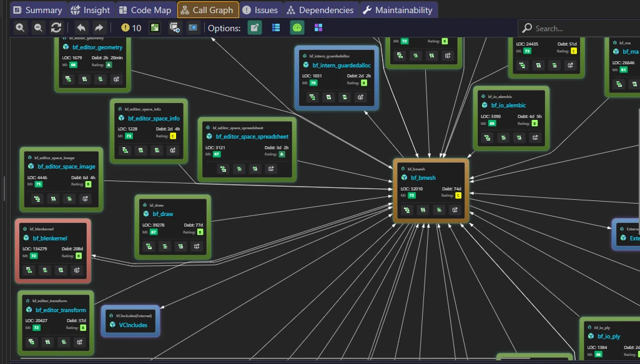Click 'Debt: 77d' on bf_draw node
640x364 pixels.
(x=193, y=225)
